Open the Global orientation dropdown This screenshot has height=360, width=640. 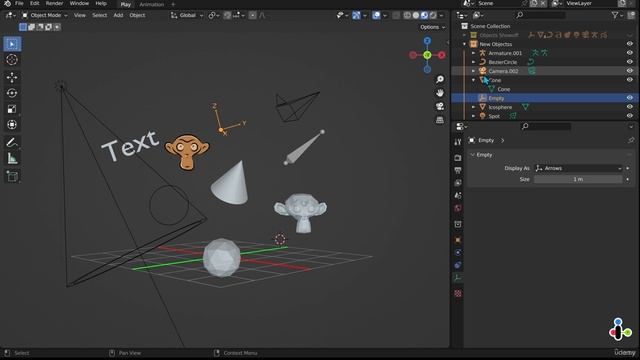[187, 16]
